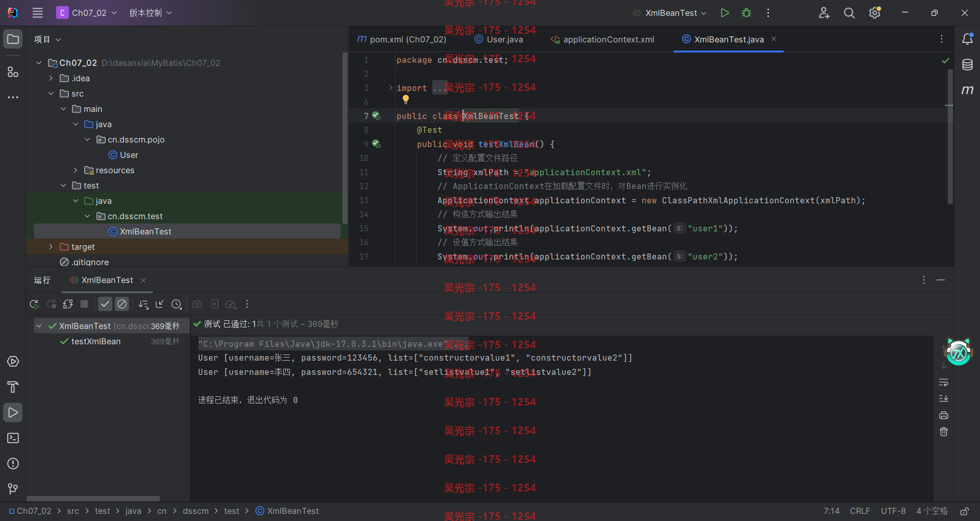Open the Structure tool window icon
The height and width of the screenshot is (521, 980).
[13, 72]
